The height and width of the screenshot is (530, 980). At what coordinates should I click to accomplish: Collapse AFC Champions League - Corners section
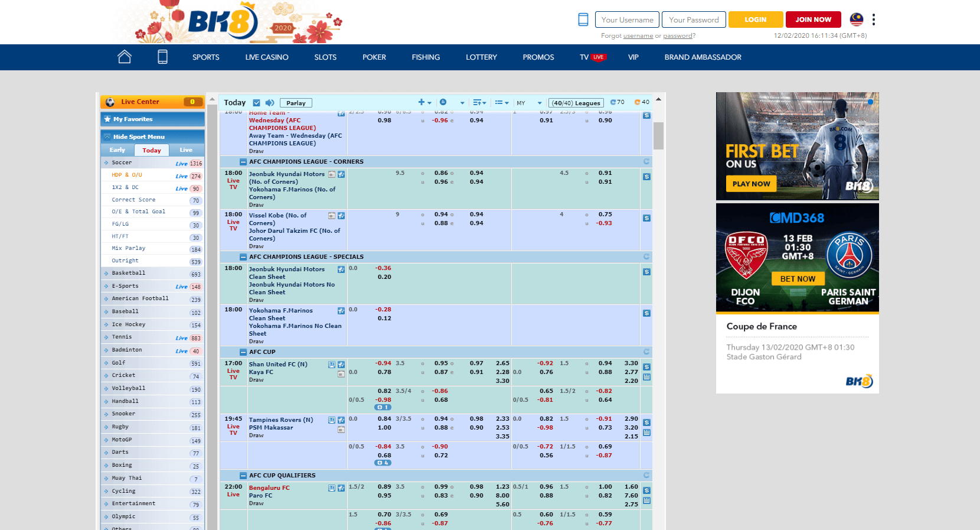coord(243,162)
